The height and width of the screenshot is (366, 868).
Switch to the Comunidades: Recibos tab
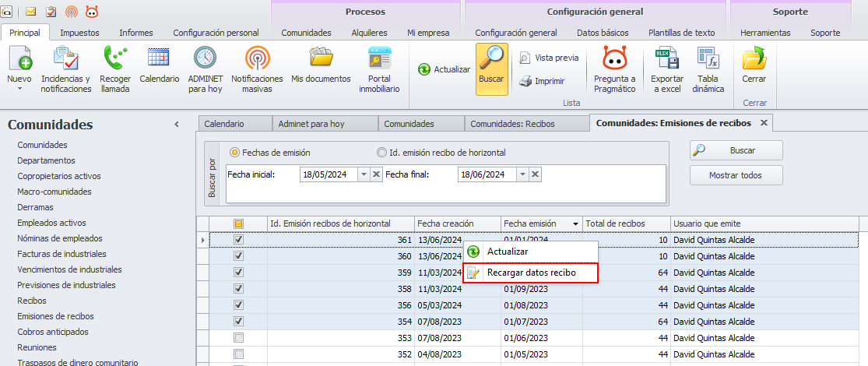525,124
